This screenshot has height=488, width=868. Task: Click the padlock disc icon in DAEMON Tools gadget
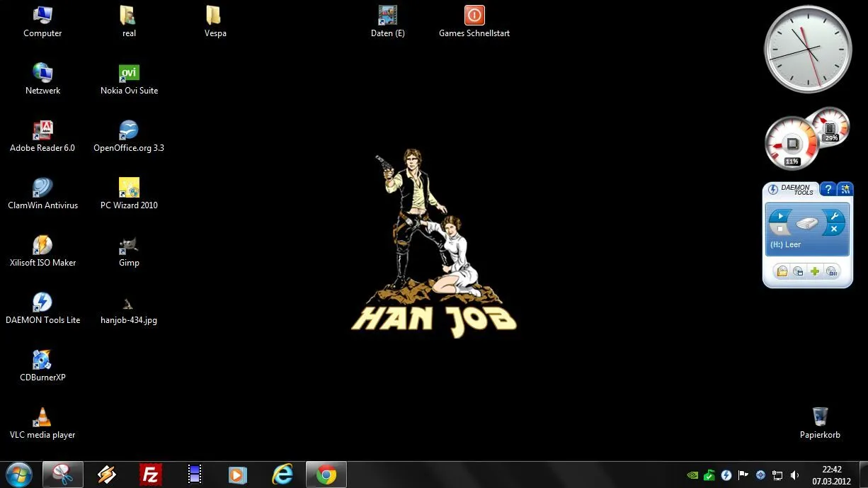[x=782, y=271]
